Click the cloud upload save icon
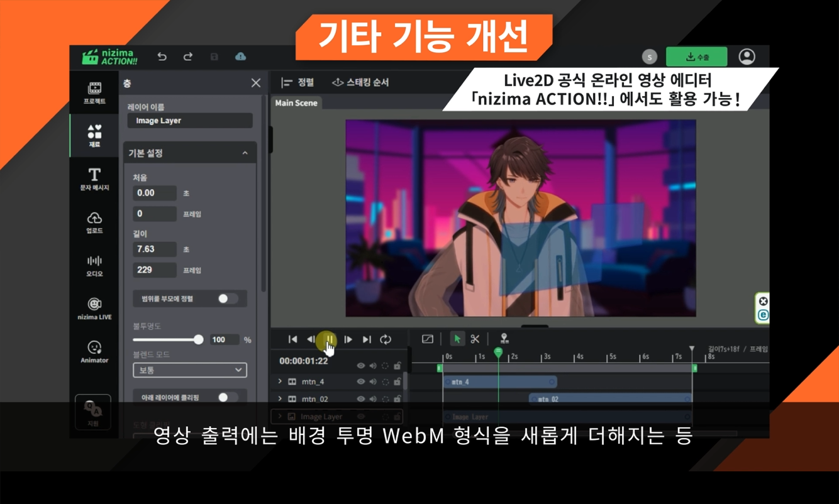This screenshot has width=839, height=504. [x=240, y=57]
